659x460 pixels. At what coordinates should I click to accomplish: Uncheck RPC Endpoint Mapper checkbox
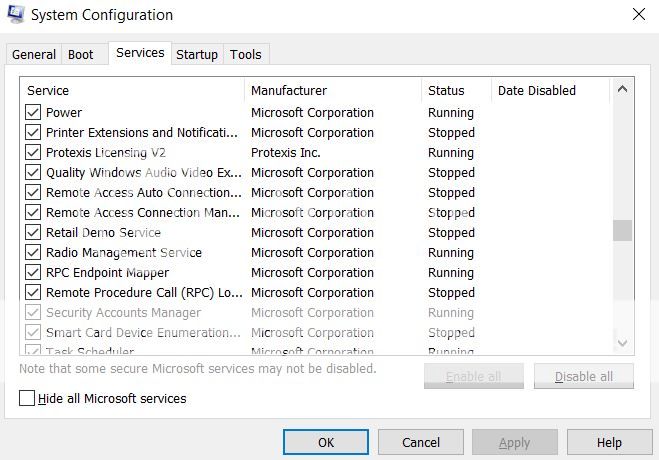click(x=33, y=272)
